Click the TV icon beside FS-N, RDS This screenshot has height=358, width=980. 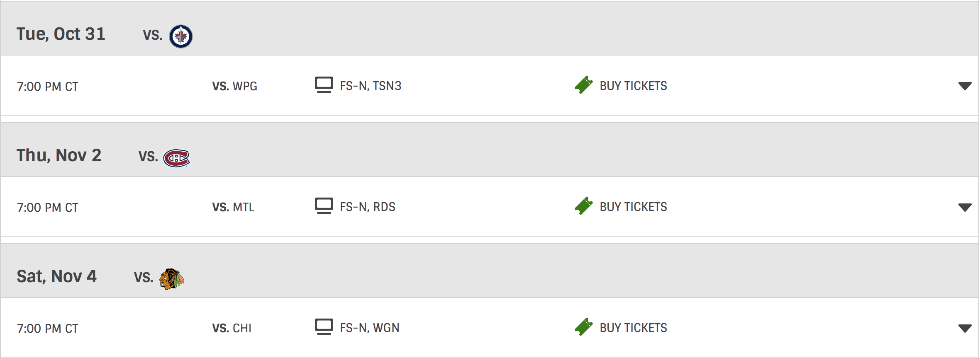[324, 206]
